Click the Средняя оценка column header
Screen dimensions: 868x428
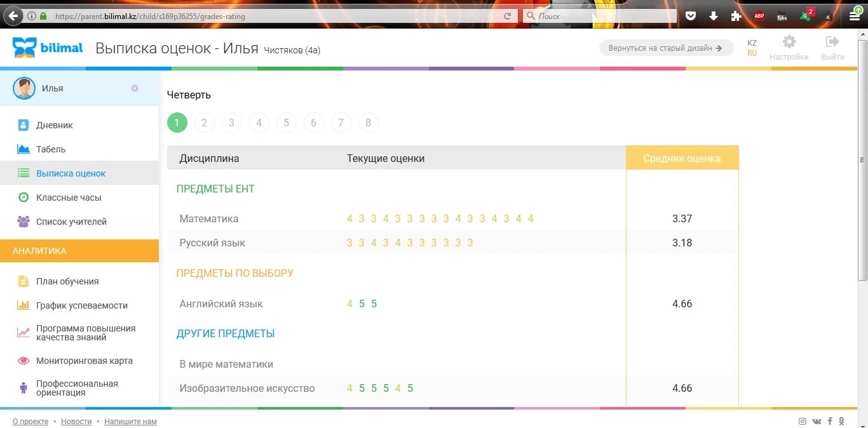tap(682, 158)
